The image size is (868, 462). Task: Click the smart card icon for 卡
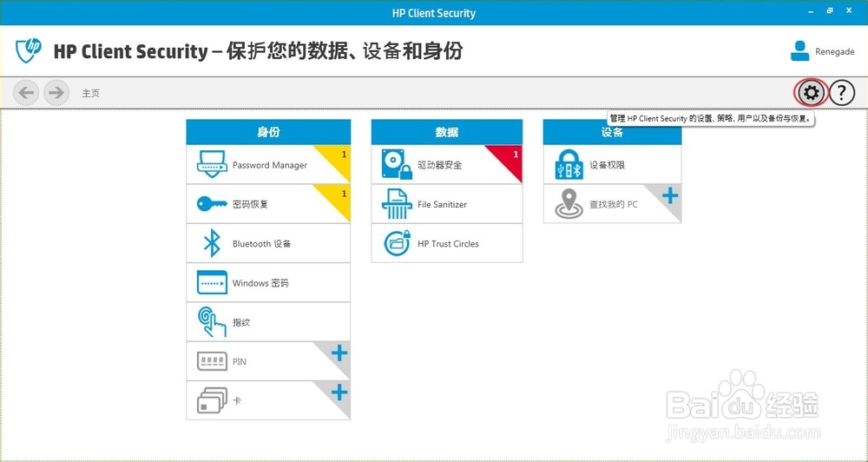click(212, 400)
